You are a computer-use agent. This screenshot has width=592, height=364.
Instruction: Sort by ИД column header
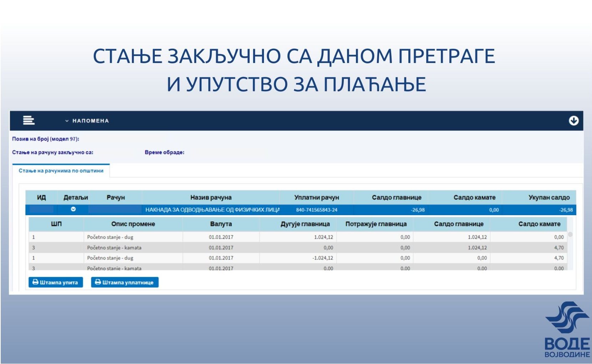[x=41, y=197]
